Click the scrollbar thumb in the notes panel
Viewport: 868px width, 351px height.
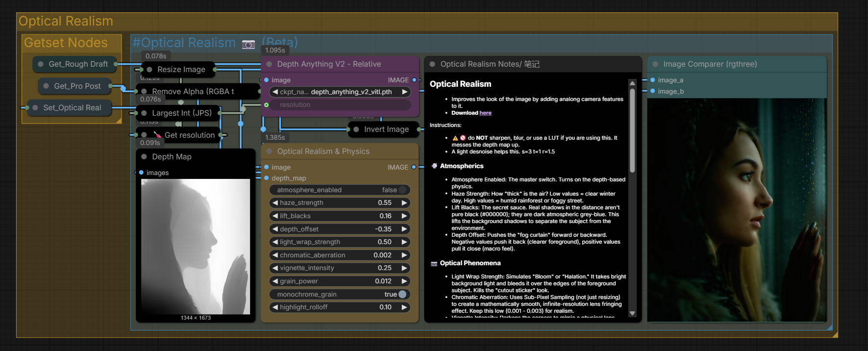point(632,130)
